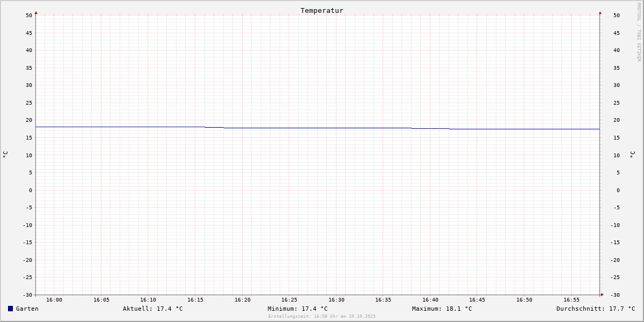Click the 16:00 time axis label

pos(54,300)
